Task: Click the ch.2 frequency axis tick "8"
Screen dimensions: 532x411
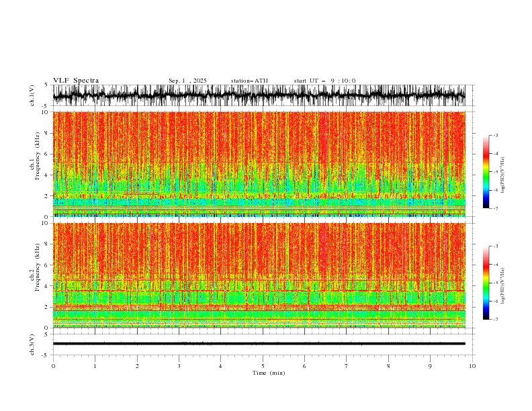Action: [x=46, y=244]
